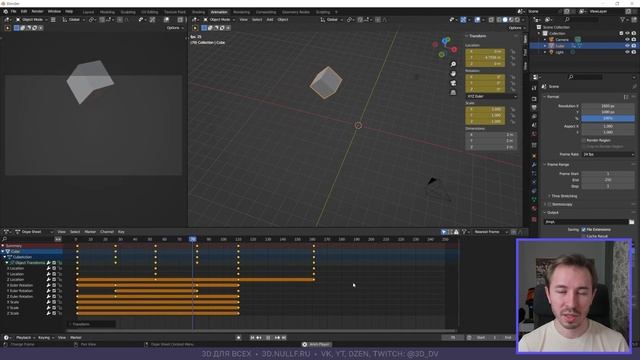Screen dimensions: 640x360
Task: Select the X Euler Rotation channel
Action: click(x=20, y=285)
